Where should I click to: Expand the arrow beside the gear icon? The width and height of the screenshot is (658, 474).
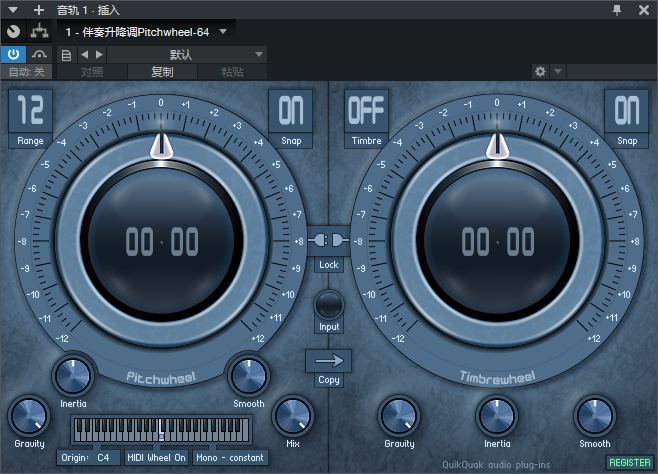pyautogui.click(x=558, y=71)
